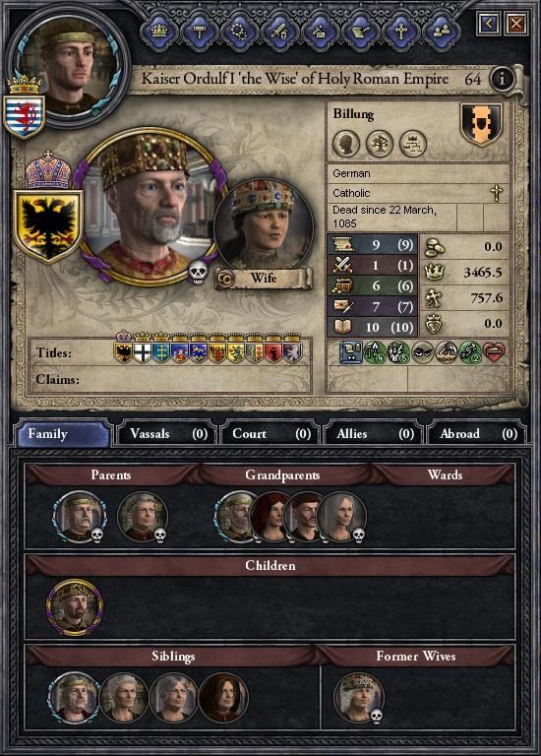541x756 pixels.
Task: Click the Holy Roman Empire eagle shield
Action: (47, 226)
